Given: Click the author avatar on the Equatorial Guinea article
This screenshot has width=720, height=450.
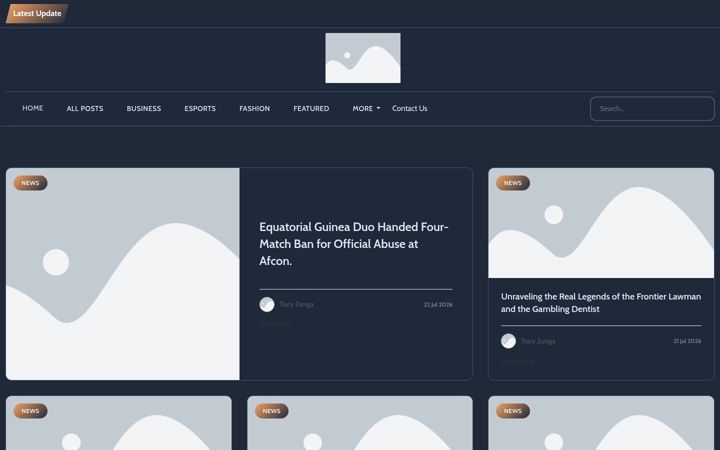Looking at the screenshot, I should (267, 304).
